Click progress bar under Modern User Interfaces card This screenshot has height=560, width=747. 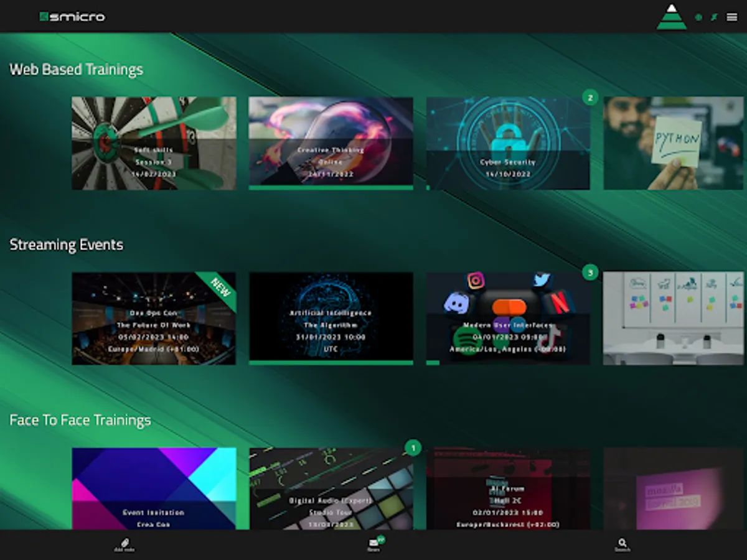(x=433, y=363)
